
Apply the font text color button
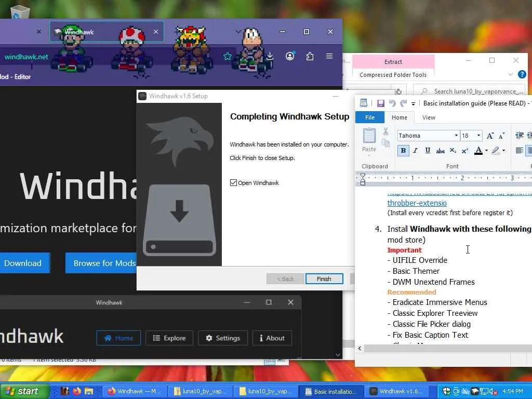[478, 151]
